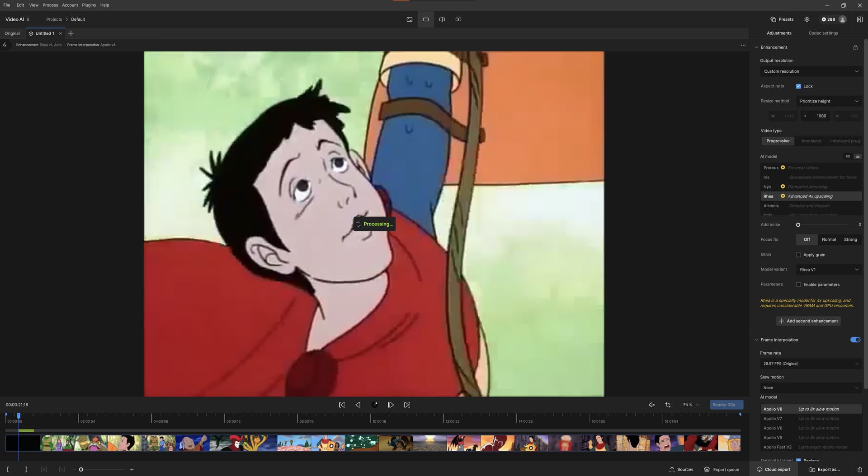The image size is (868, 476).
Task: Click the height input field showing 1080
Action: 816,116
